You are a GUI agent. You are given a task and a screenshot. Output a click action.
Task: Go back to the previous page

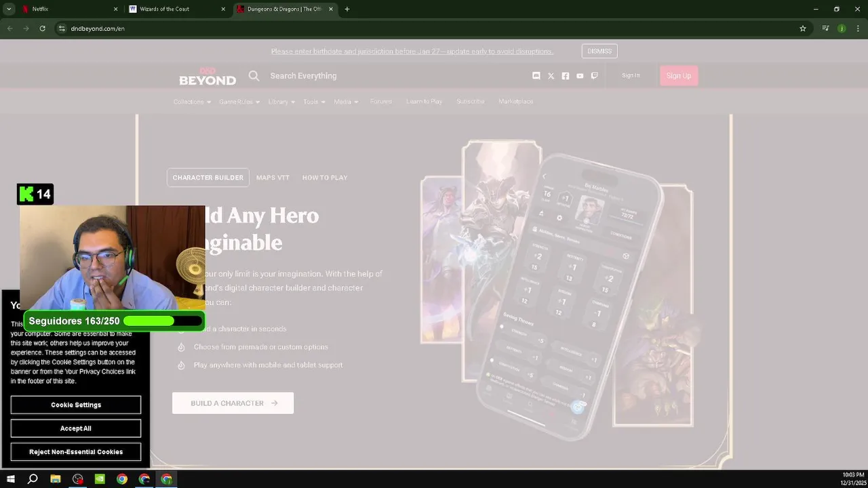click(x=9, y=28)
